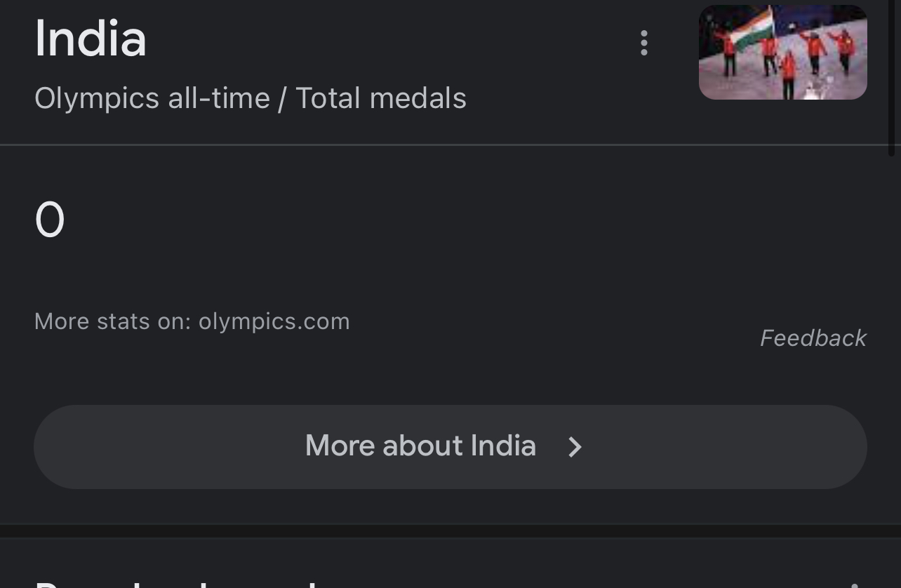
Task: Click the More stats on label
Action: (112, 321)
